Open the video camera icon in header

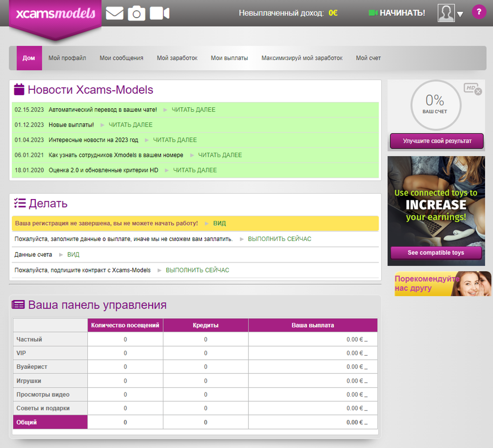[159, 14]
